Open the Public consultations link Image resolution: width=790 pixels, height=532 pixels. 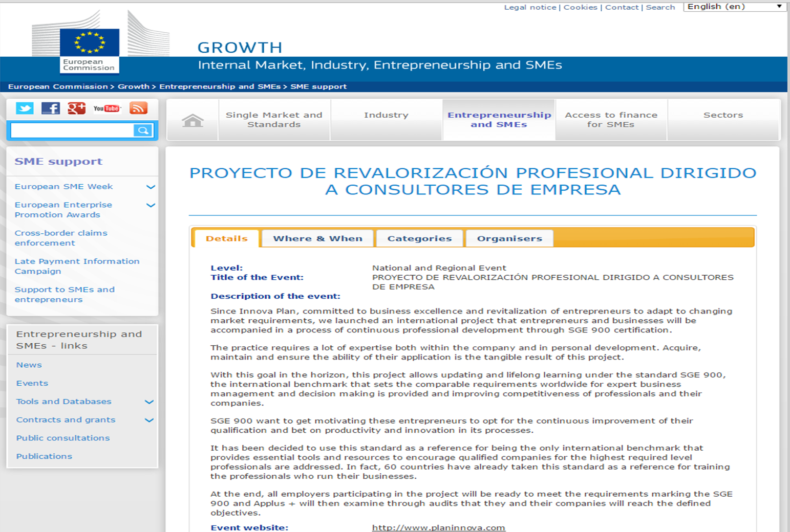62,438
